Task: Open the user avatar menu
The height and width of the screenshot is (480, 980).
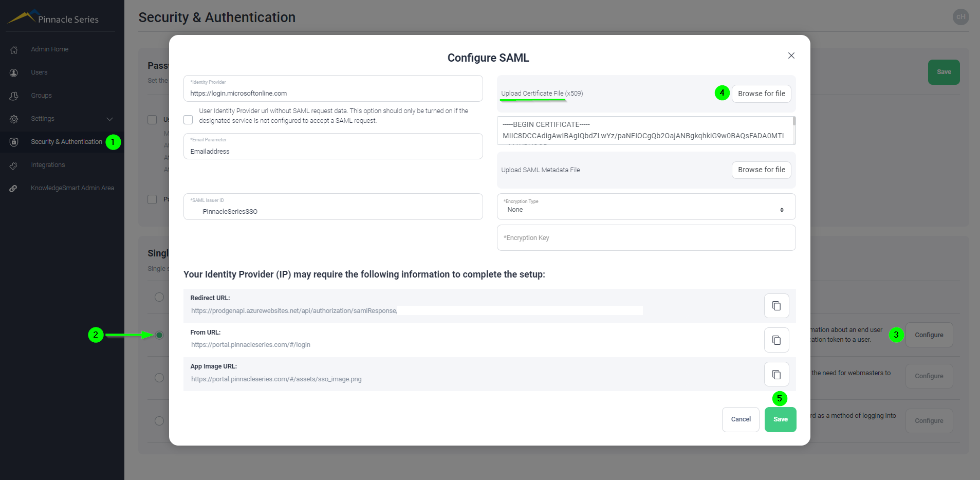Action: point(960,17)
